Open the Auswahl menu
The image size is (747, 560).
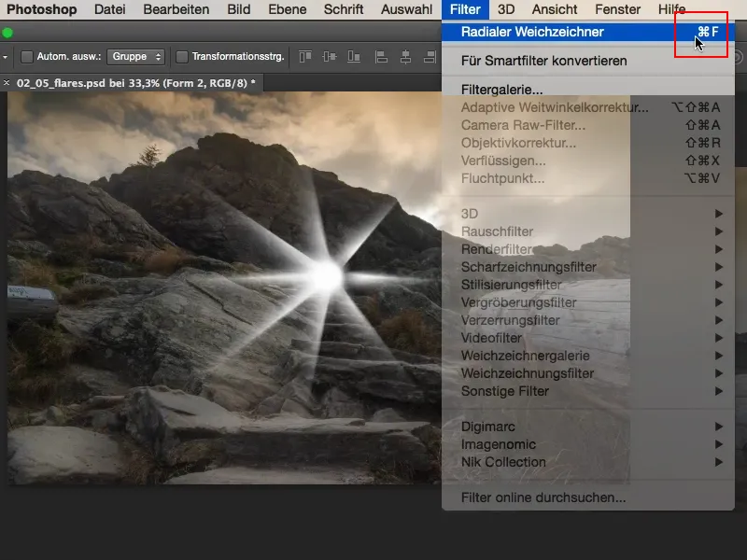(x=406, y=9)
